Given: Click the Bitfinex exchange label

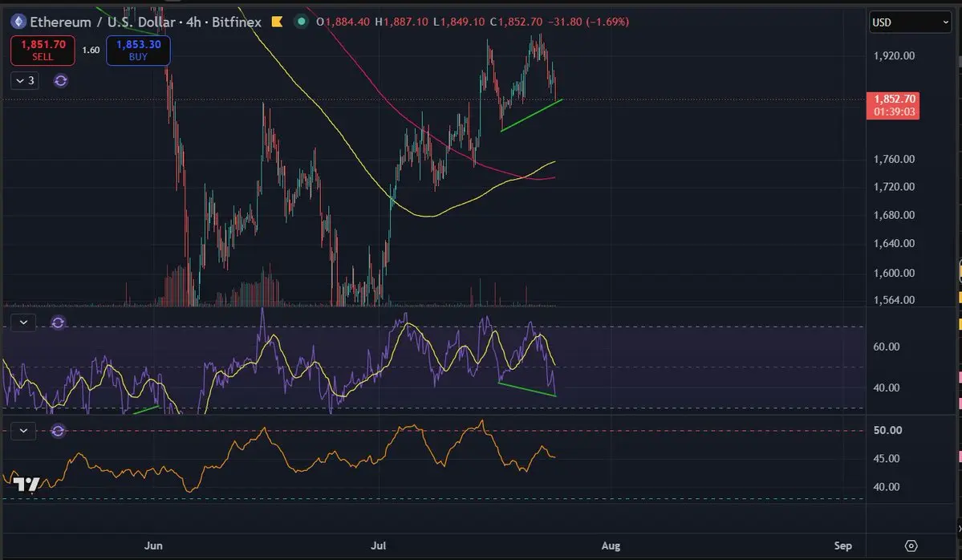Looking at the screenshot, I should tap(237, 22).
